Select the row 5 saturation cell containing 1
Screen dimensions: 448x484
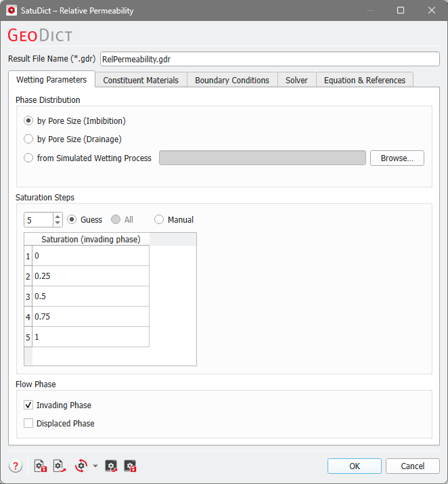[x=91, y=337]
